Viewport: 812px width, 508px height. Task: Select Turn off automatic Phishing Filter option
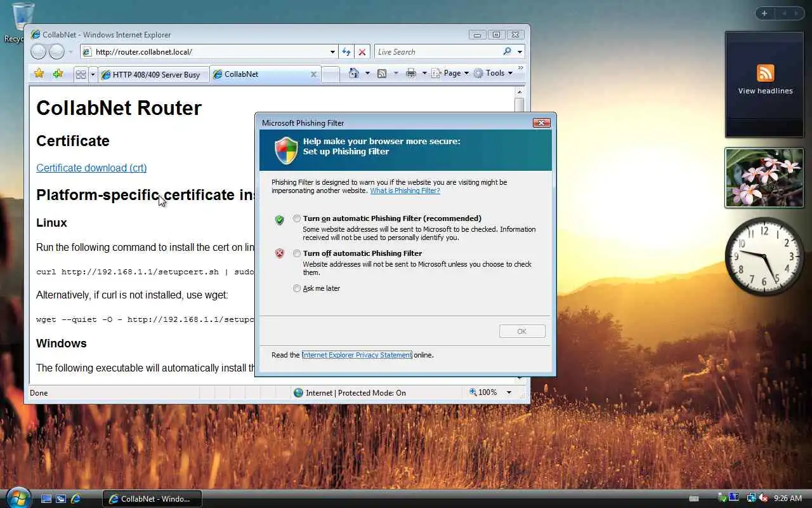(x=297, y=253)
